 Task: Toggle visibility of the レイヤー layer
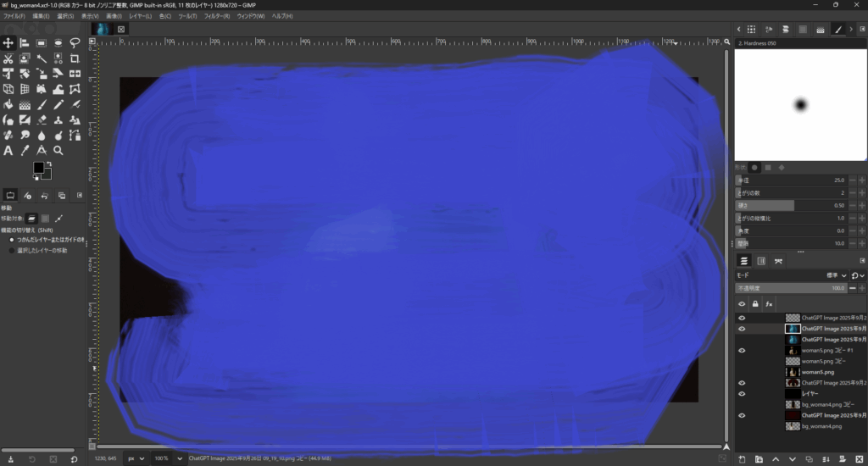coord(742,394)
